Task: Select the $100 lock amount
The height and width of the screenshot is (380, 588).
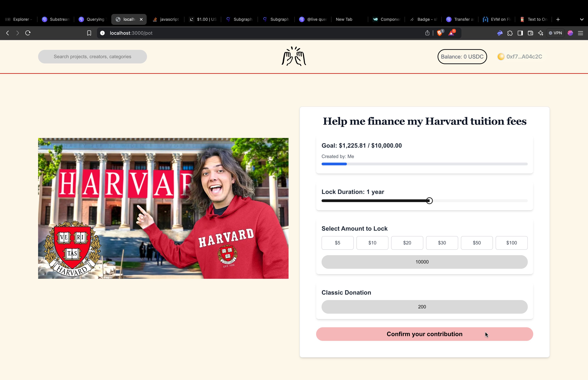Action: [511, 243]
